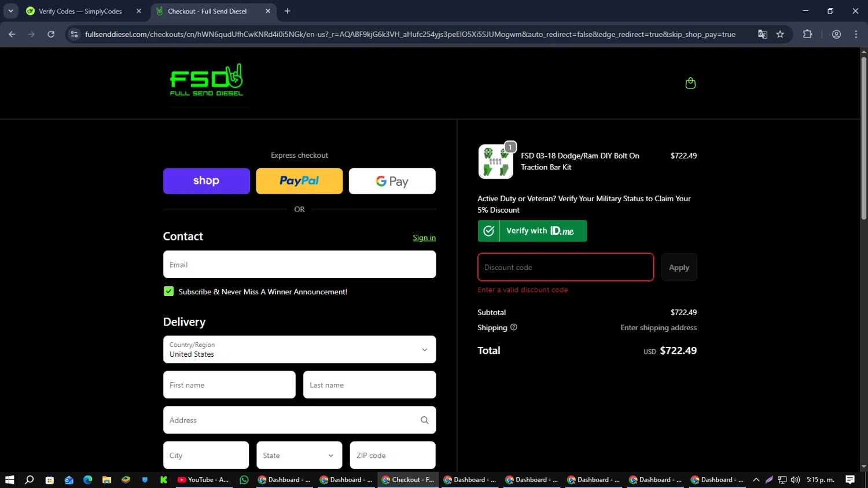Show hidden system tray icons
The image size is (868, 488).
coord(756,480)
